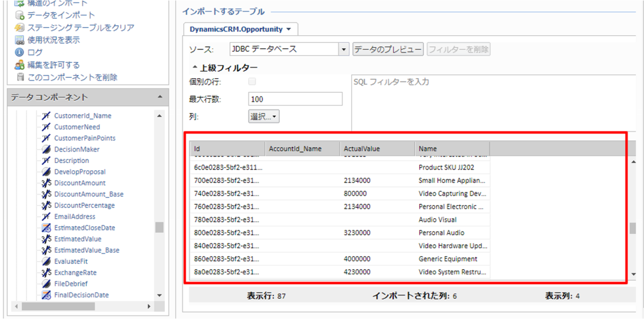Open the 列 選択 dropdown

coord(264,116)
